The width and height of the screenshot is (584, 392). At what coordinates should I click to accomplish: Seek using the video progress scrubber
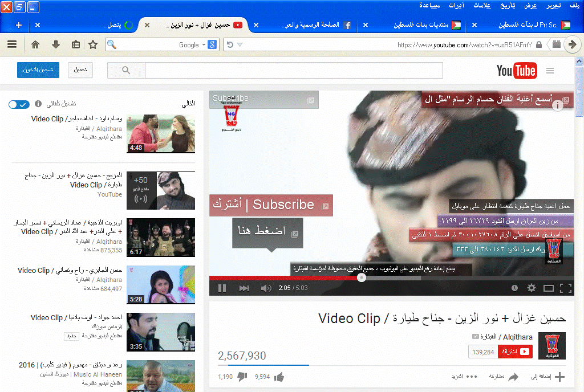pos(361,277)
